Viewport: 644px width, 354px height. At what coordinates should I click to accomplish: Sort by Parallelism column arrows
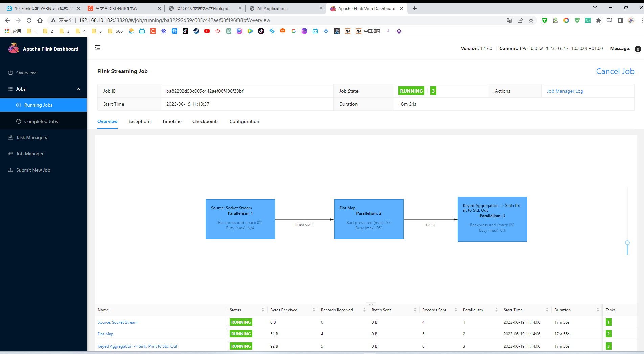[x=496, y=310]
